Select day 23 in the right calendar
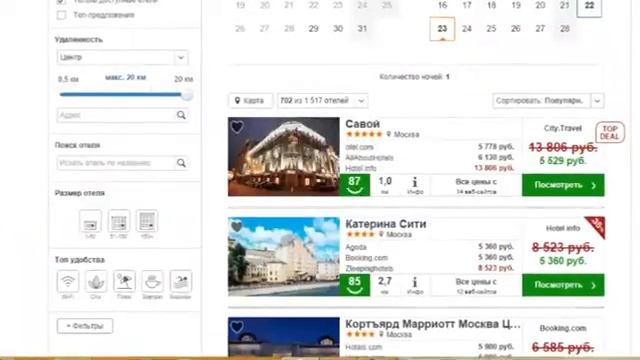This screenshot has width=640, height=360. point(442,29)
